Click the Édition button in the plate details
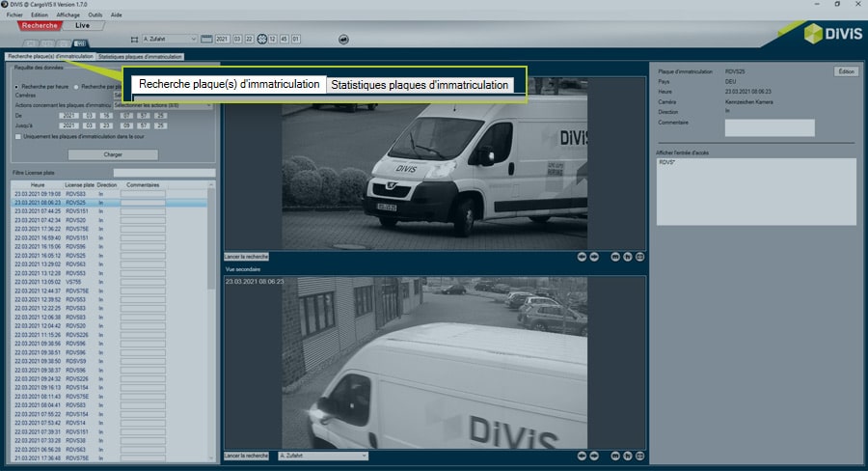The width and height of the screenshot is (868, 471). coord(846,71)
